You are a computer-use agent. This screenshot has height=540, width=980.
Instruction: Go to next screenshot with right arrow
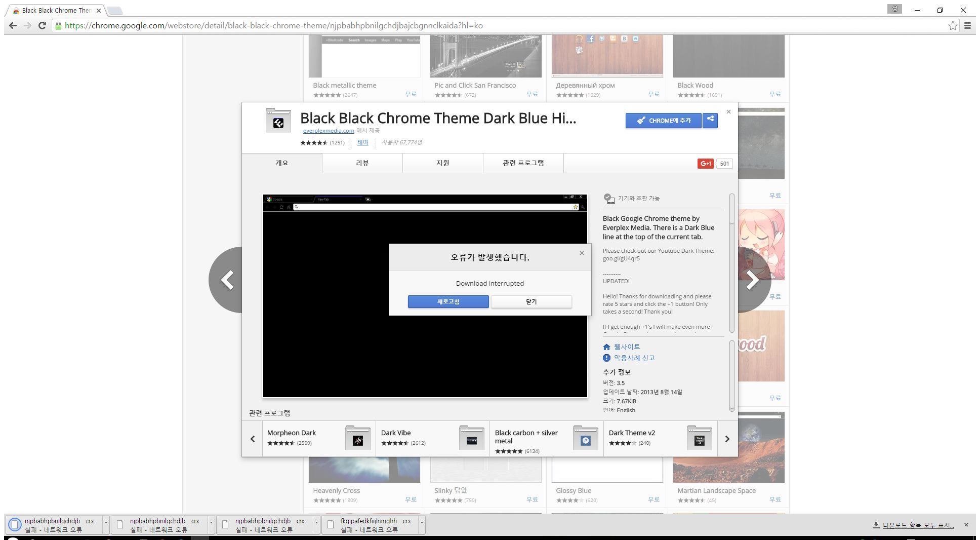[752, 280]
